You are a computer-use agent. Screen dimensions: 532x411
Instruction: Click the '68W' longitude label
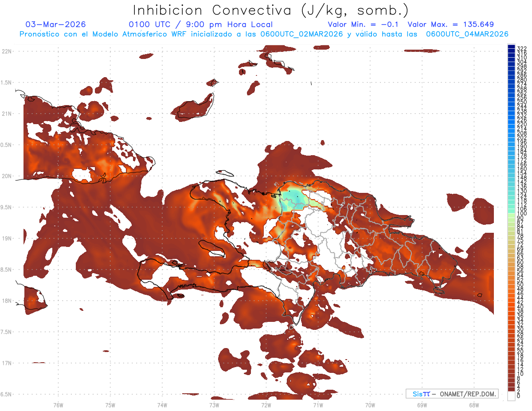tap(474, 405)
